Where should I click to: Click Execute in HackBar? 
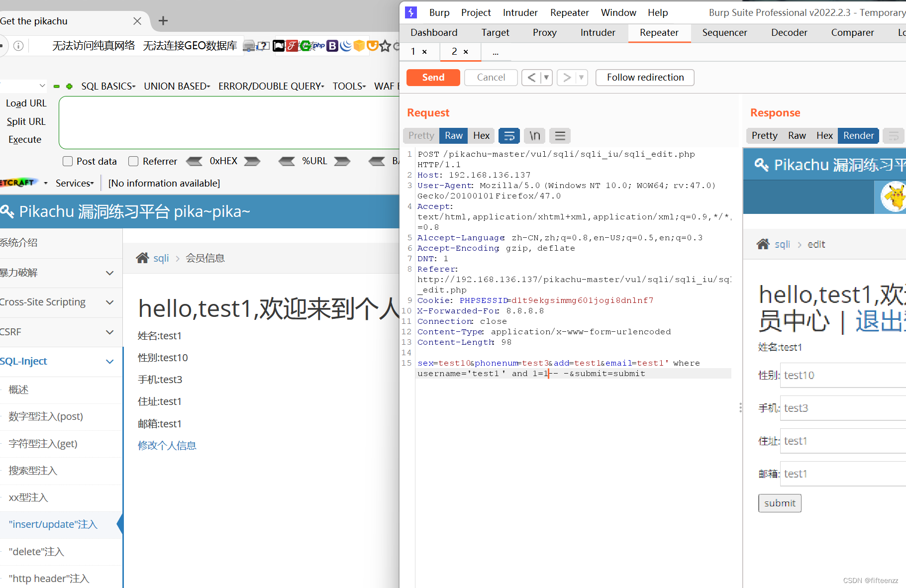[25, 139]
